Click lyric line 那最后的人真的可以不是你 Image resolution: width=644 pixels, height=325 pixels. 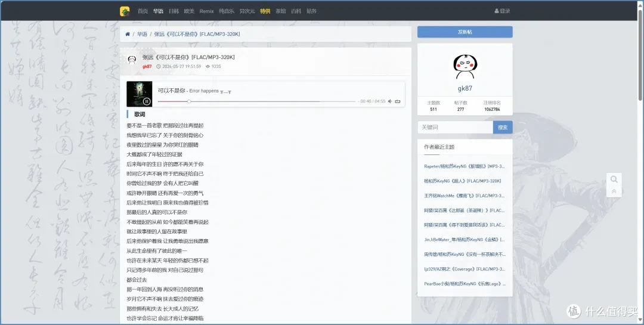pyautogui.click(x=157, y=212)
